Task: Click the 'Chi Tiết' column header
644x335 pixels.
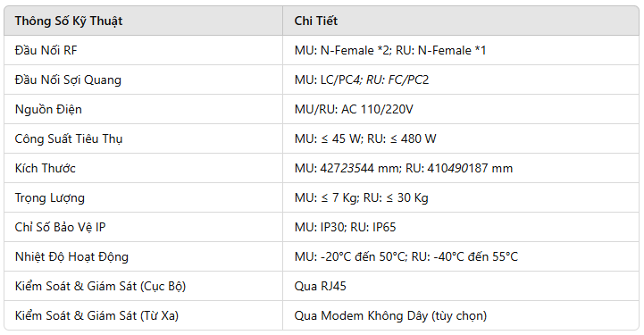Action: click(316, 21)
